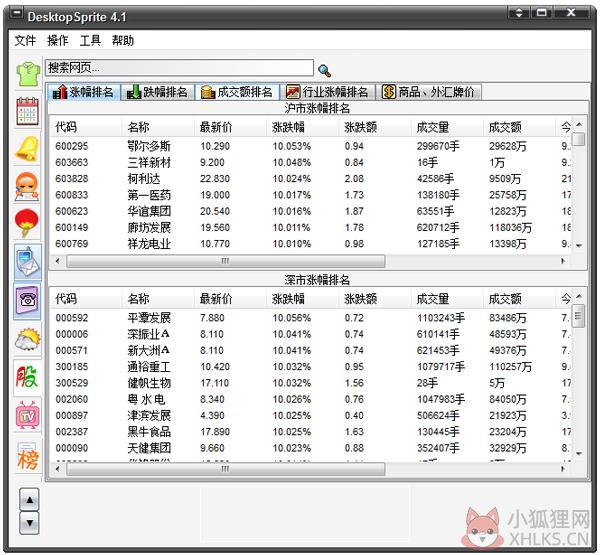
Task: Click 深市 table's vertical scrollbar thumb
Action: click(578, 316)
